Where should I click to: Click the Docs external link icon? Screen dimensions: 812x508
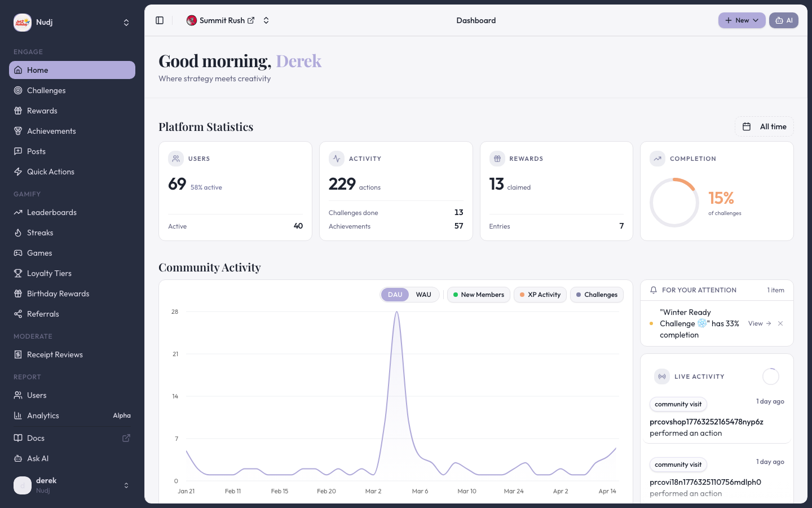pos(126,438)
